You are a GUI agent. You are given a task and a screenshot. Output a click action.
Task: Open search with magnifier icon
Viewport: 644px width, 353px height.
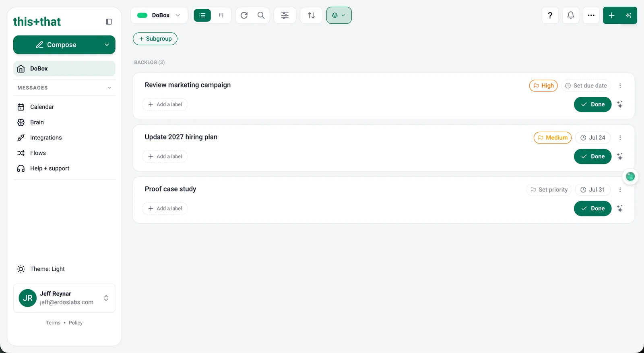coord(261,15)
